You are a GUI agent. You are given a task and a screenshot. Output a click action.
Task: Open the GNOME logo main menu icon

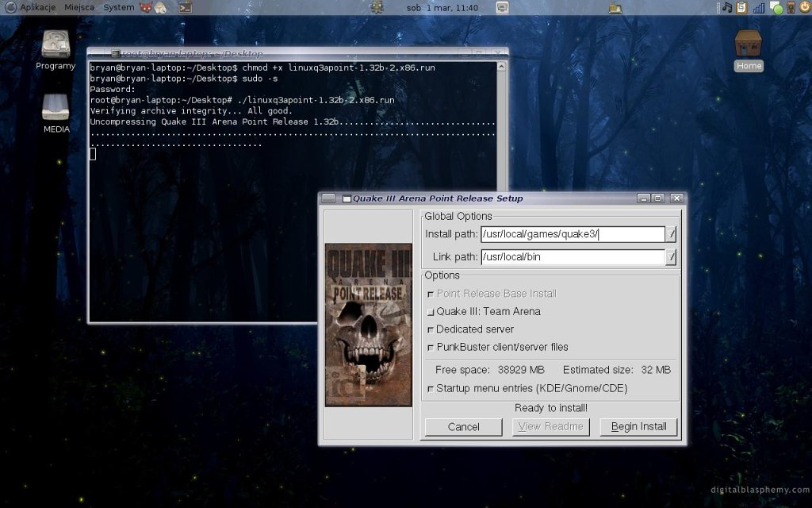pos(10,7)
